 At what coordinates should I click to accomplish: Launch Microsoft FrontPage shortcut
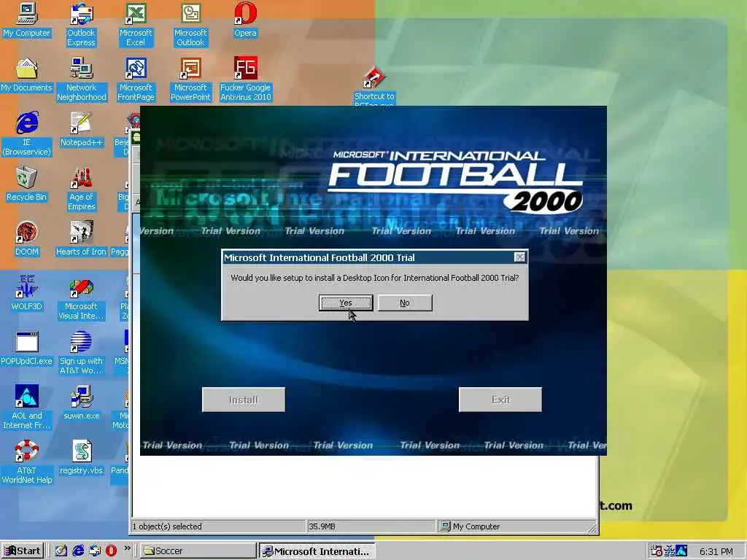[136, 79]
